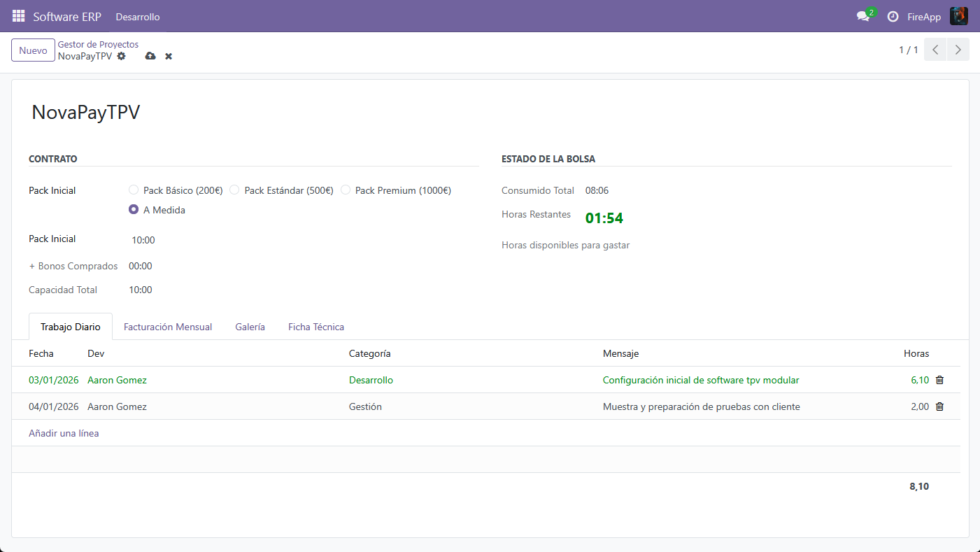Delete the 04/01/2026 work line
The image size is (980, 552).
939,406
